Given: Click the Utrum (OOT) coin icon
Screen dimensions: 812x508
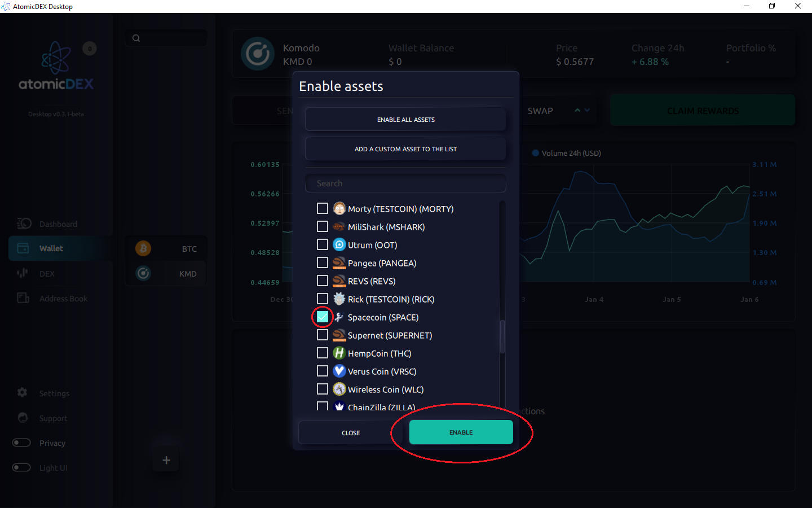Looking at the screenshot, I should click(339, 245).
